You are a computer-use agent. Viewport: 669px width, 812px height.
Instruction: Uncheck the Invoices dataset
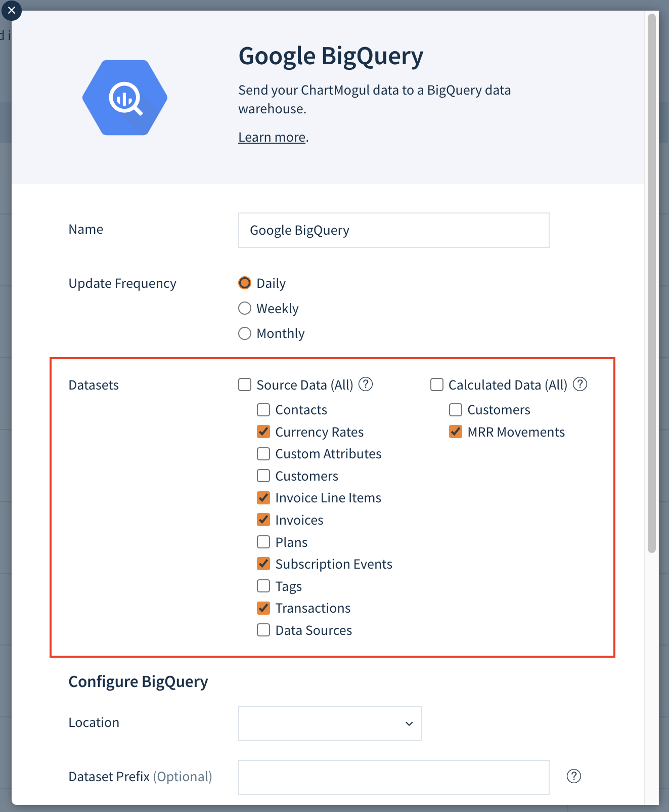(x=263, y=520)
